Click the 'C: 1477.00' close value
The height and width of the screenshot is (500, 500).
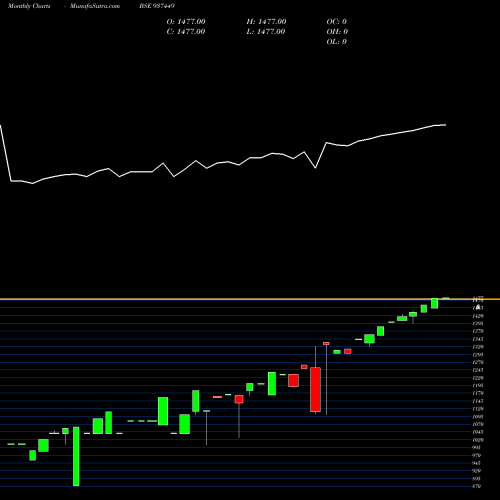186,32
